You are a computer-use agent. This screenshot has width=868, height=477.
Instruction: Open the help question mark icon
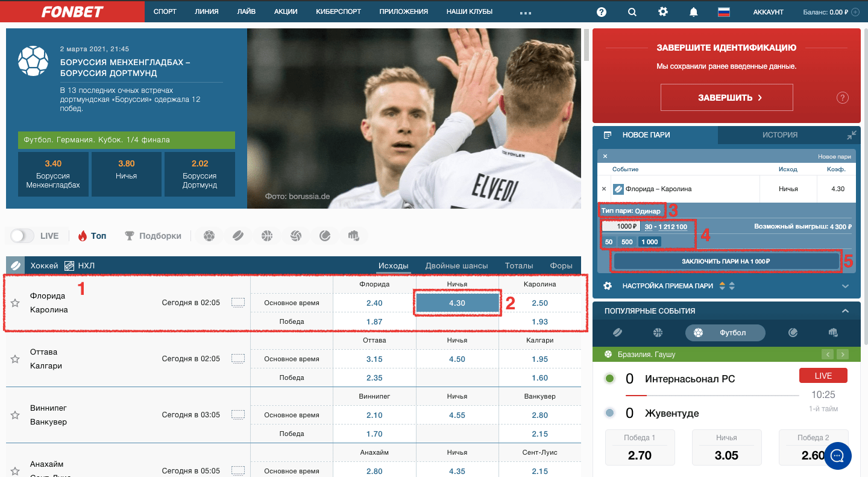click(601, 11)
